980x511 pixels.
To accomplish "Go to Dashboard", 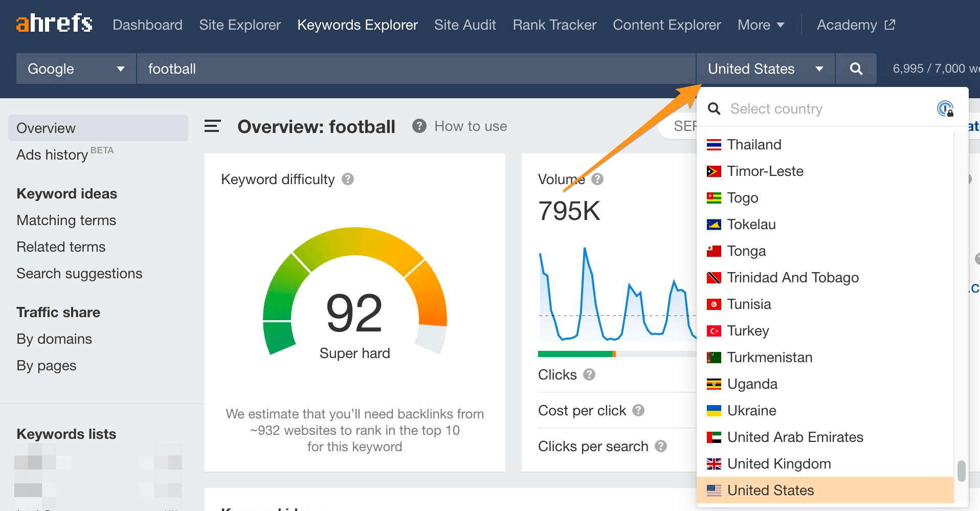I will pos(147,25).
